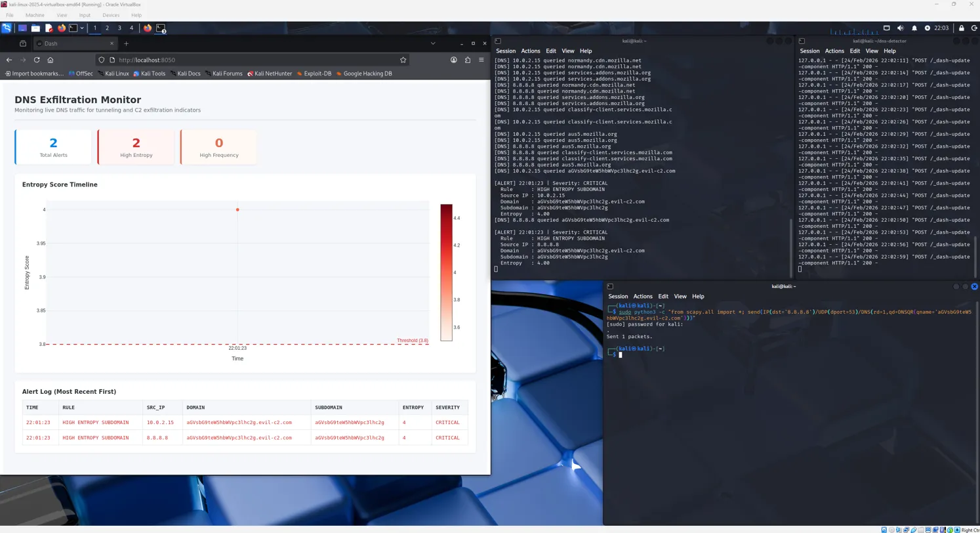Click the panel clock showing 22:03
This screenshot has height=533, width=980.
[941, 28]
